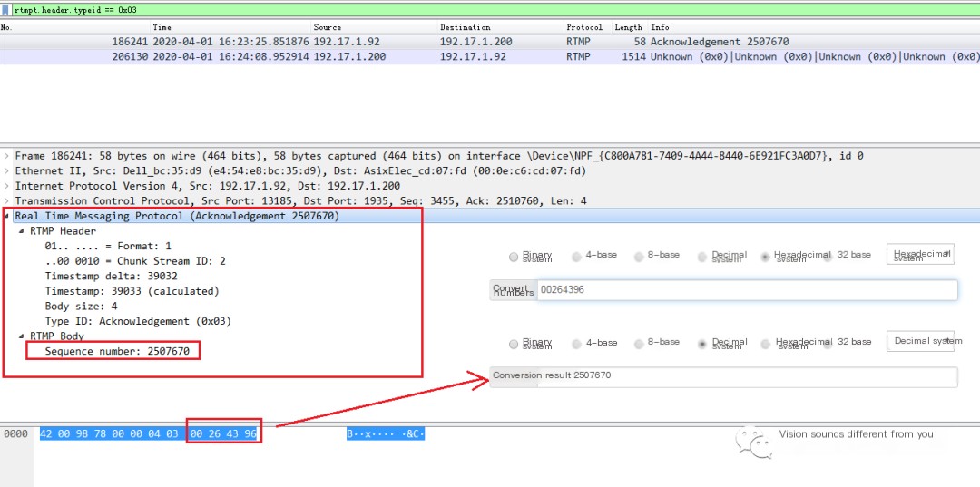Click Length 1514 in packet 206130 row
Image resolution: width=980 pixels, height=487 pixels.
tap(632, 57)
